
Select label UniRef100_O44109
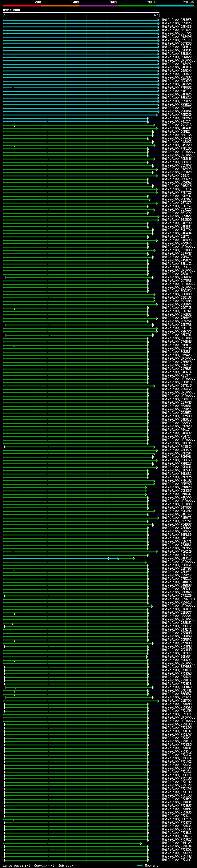177,843
